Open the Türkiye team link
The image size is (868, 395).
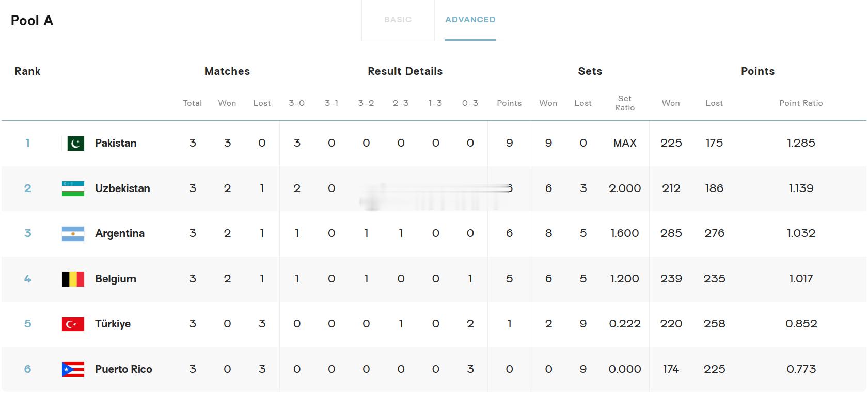tap(113, 324)
